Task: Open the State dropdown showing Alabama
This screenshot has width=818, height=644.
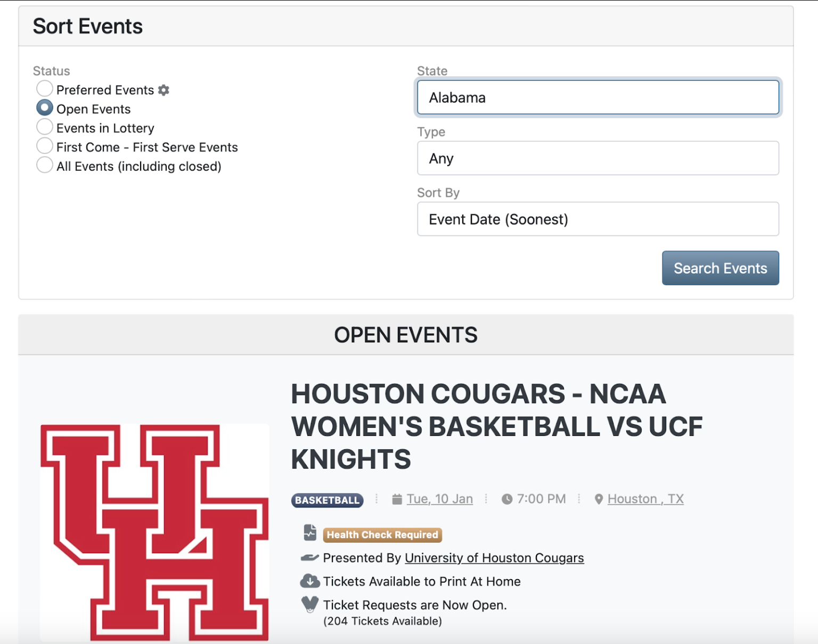Action: (598, 97)
